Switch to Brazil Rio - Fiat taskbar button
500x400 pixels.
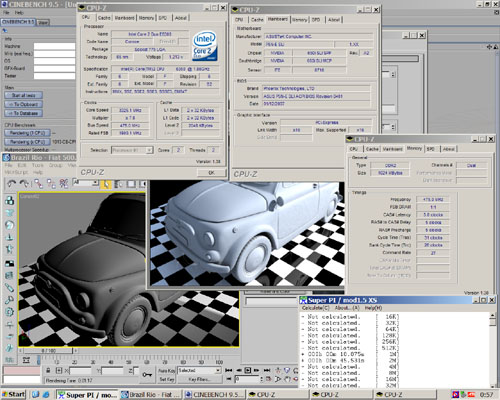(151, 395)
